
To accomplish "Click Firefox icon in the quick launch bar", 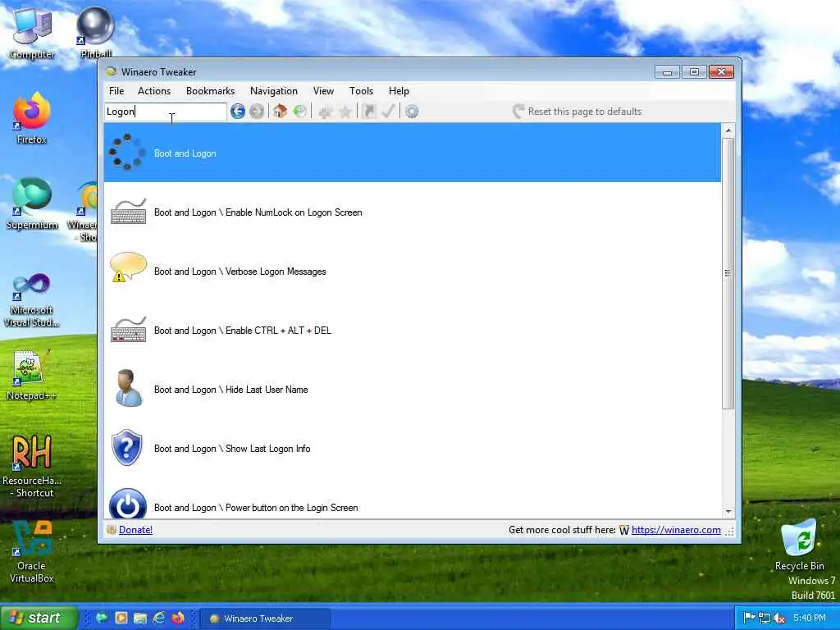I will [178, 618].
